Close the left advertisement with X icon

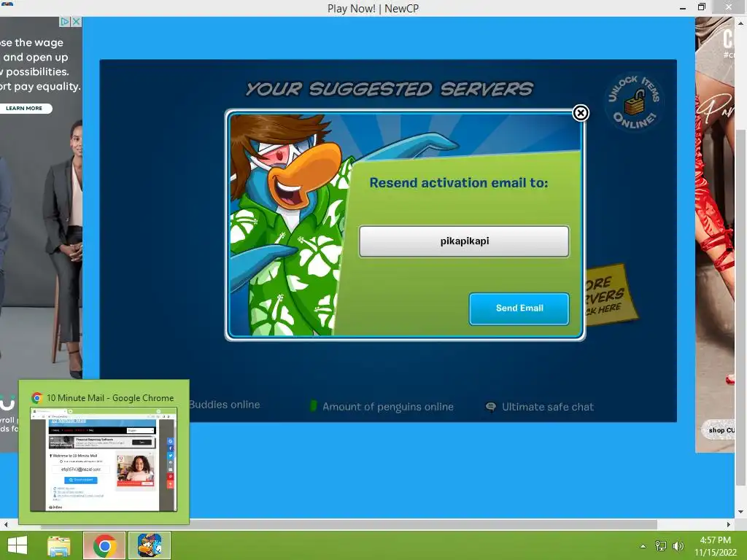coord(76,21)
